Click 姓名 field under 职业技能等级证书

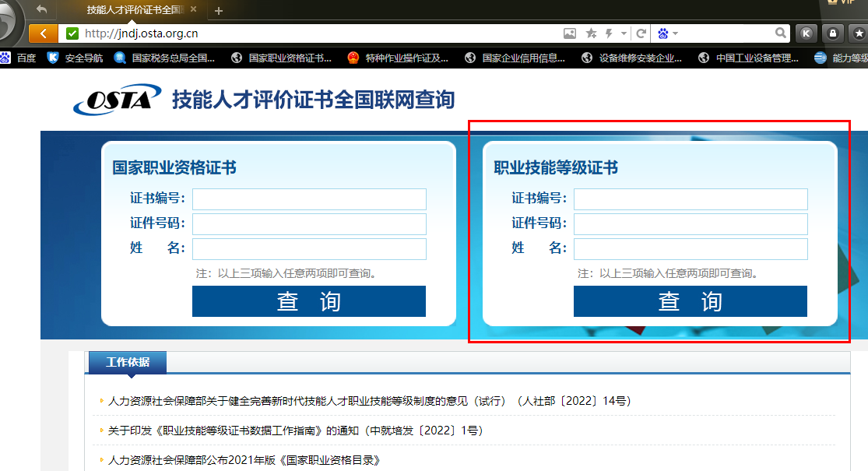coord(691,249)
